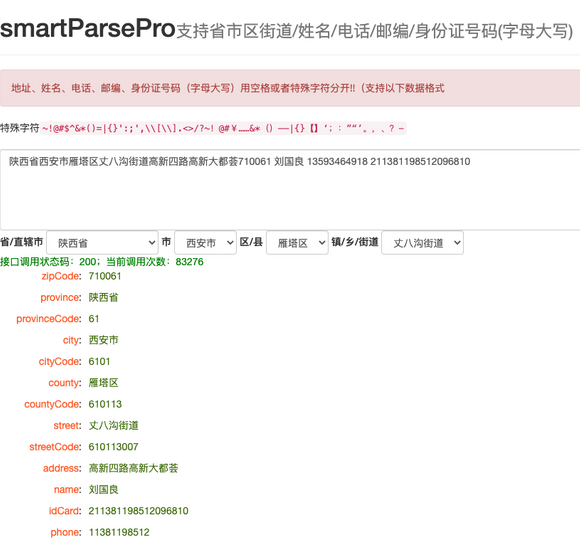Select the address value 高新四路高新大都荟
The width and height of the screenshot is (580, 549).
[x=133, y=468]
